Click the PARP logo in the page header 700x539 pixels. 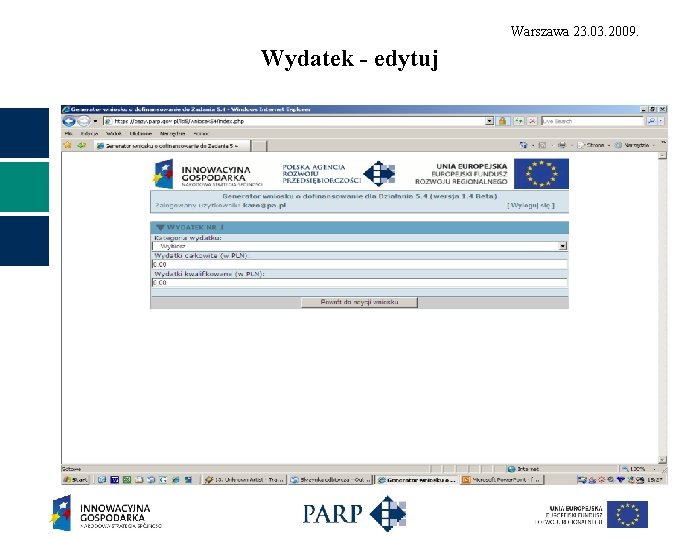point(338,174)
